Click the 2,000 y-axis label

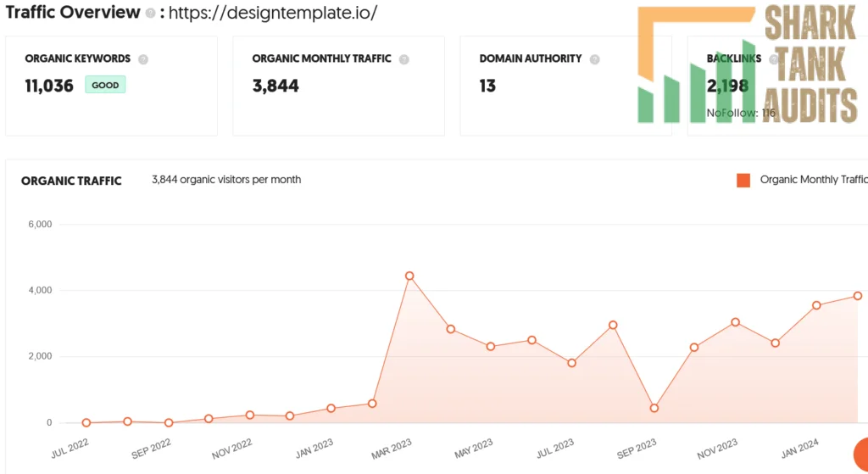(41, 356)
